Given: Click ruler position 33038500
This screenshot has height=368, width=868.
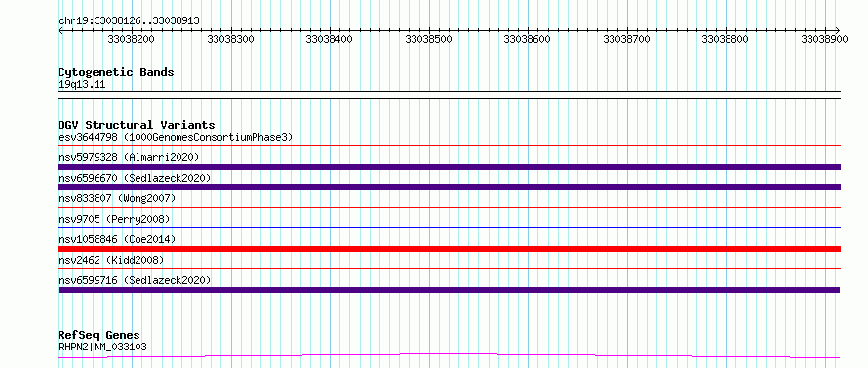Looking at the screenshot, I should click(x=428, y=39).
